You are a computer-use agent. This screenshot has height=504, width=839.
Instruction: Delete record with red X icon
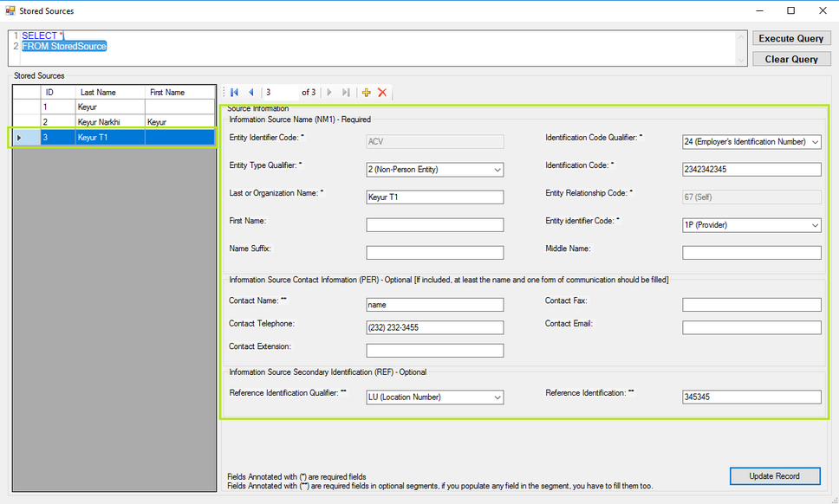tap(382, 93)
